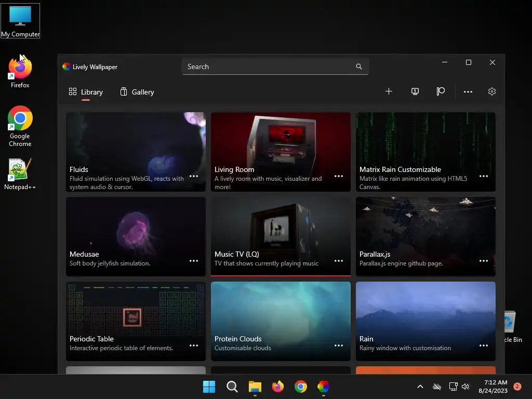Click the network tray icon
Screen dimensions: 532x399
click(x=453, y=387)
